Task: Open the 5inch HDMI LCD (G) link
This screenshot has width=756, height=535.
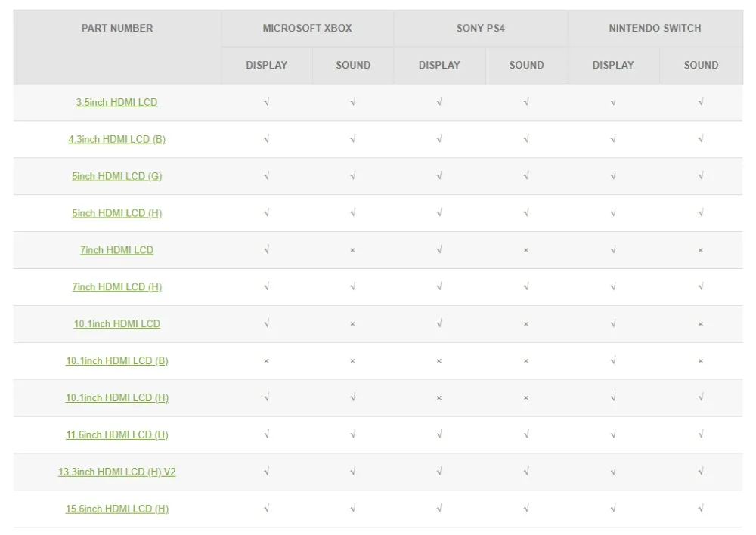Action: (x=116, y=176)
